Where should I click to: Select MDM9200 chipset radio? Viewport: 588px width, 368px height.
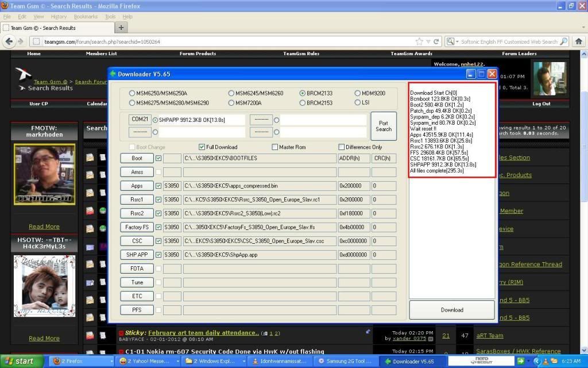click(x=357, y=93)
